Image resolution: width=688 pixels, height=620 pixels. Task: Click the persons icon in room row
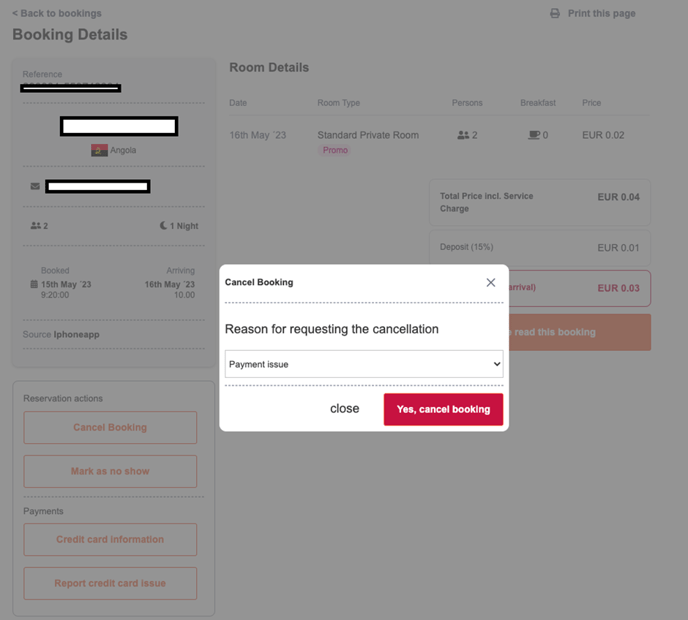(463, 135)
